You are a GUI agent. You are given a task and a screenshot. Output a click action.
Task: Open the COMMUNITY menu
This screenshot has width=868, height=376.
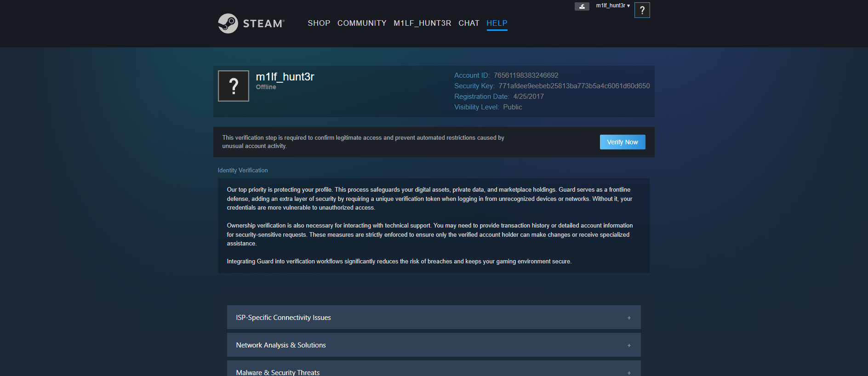[x=362, y=23]
